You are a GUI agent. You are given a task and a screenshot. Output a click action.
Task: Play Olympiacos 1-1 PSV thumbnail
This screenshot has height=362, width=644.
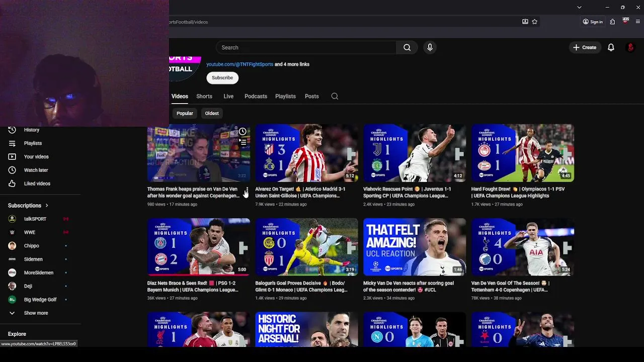[x=523, y=153]
